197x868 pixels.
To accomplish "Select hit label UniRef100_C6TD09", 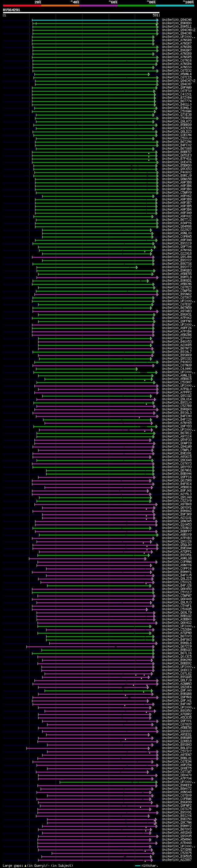I will tap(177, 795).
